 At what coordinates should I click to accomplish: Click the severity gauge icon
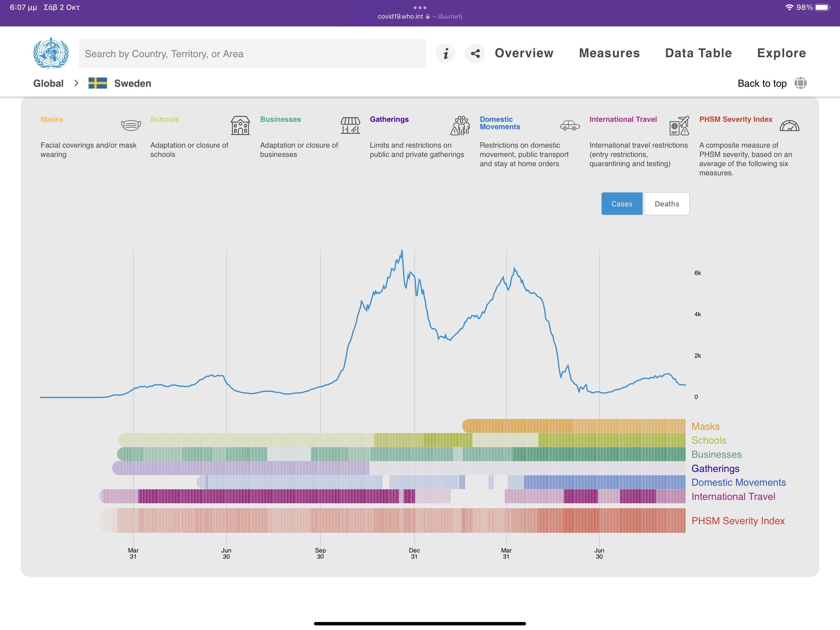tap(789, 126)
